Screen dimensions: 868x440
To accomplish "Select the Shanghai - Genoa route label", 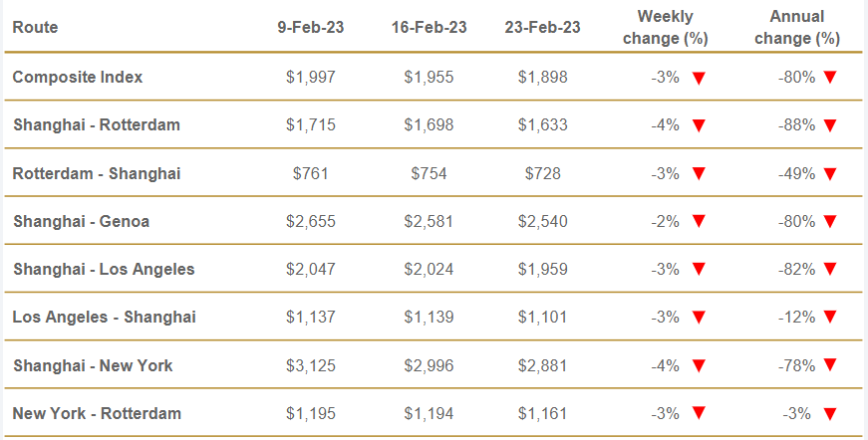I will tap(82, 222).
